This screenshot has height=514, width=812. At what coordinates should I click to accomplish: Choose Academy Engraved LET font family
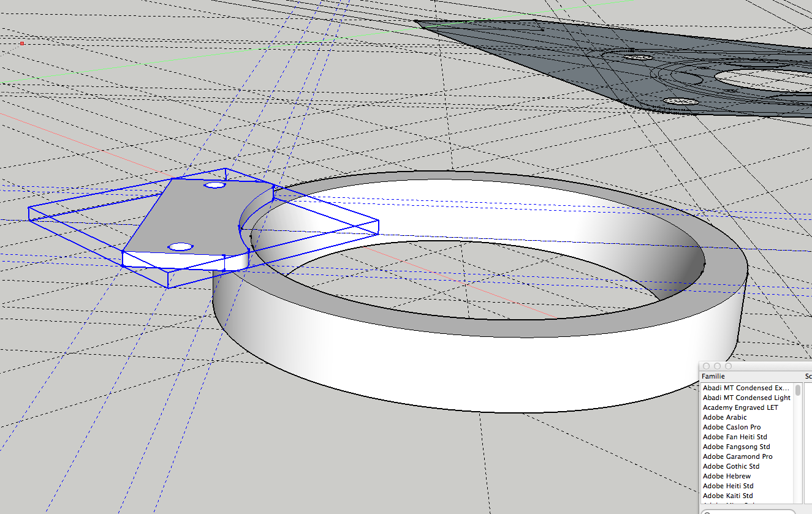point(746,407)
